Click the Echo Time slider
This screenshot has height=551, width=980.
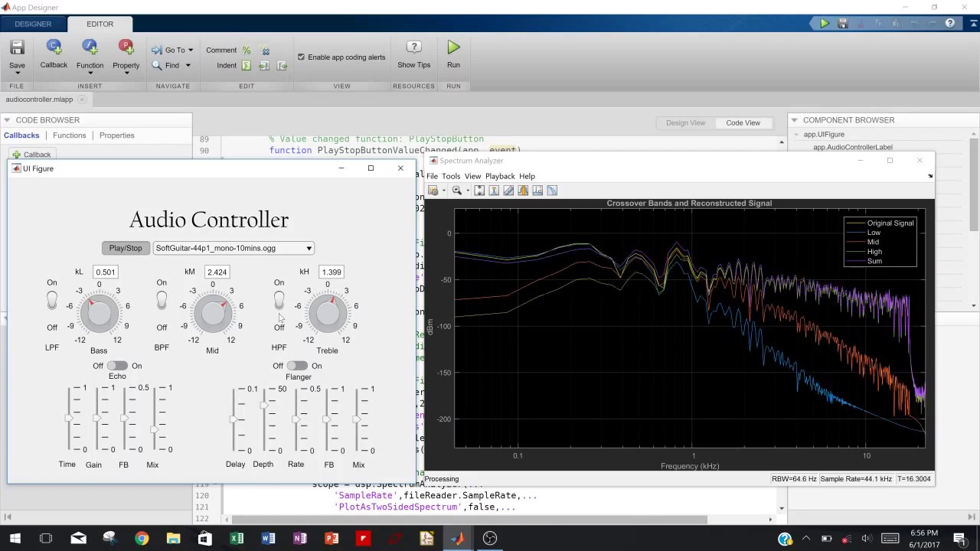69,419
